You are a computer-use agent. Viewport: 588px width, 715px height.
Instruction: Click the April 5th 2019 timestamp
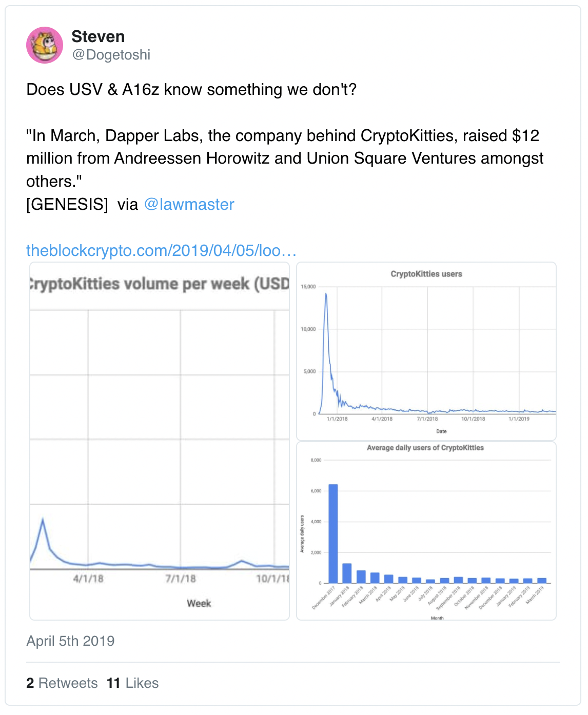point(70,641)
